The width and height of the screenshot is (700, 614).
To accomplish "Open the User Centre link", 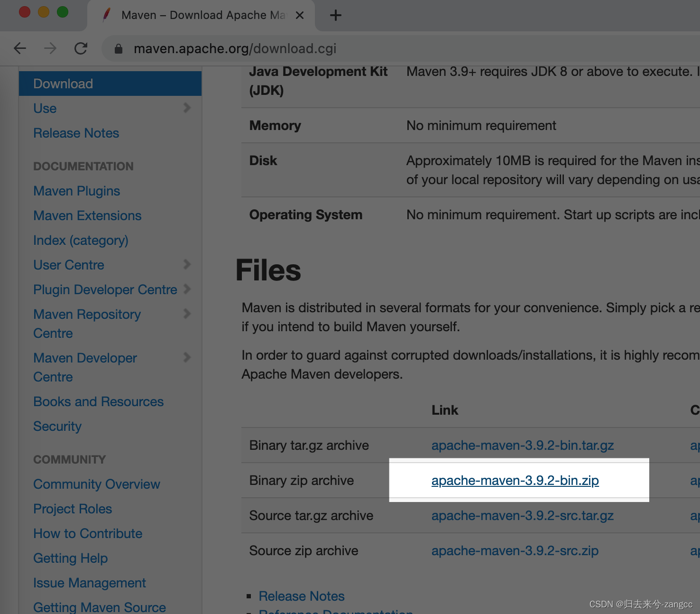I will click(69, 265).
